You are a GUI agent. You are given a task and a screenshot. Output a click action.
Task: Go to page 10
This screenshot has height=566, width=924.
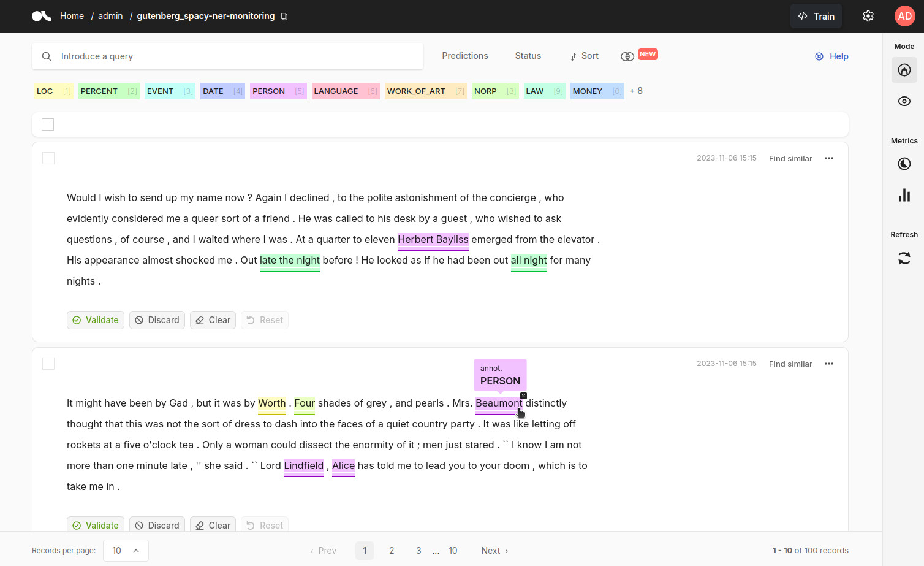[x=453, y=551]
